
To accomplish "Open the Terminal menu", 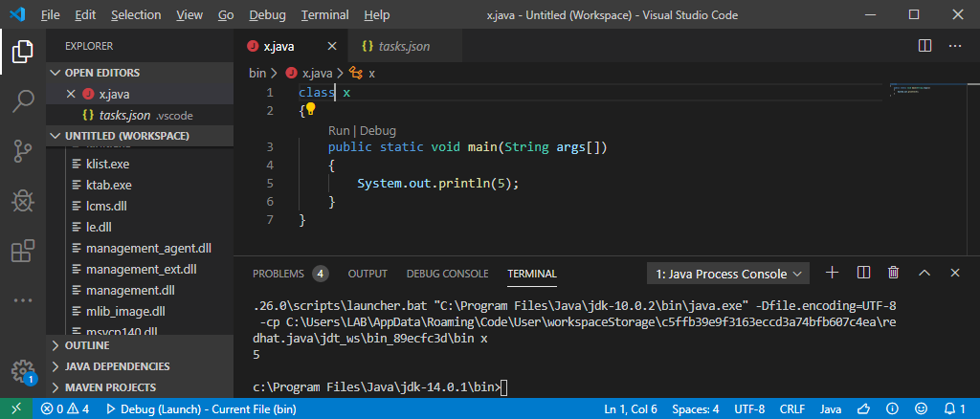I will (324, 15).
